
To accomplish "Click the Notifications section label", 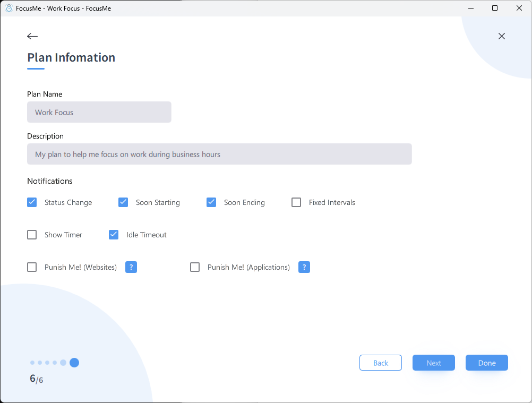I will point(50,181).
